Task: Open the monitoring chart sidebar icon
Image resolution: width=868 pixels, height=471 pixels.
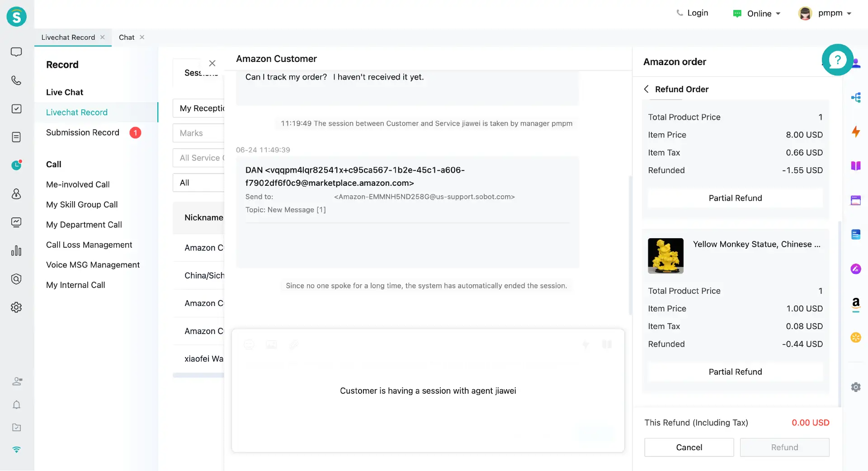Action: [16, 222]
